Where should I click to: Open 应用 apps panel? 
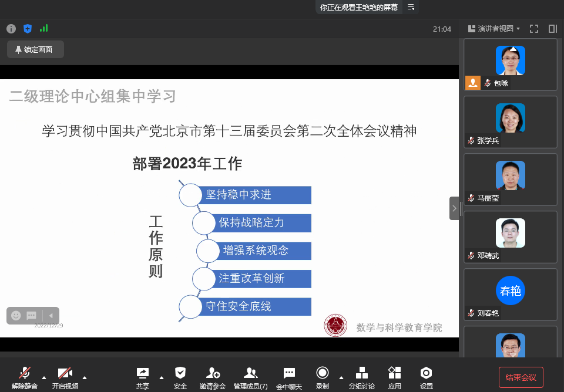(395, 378)
